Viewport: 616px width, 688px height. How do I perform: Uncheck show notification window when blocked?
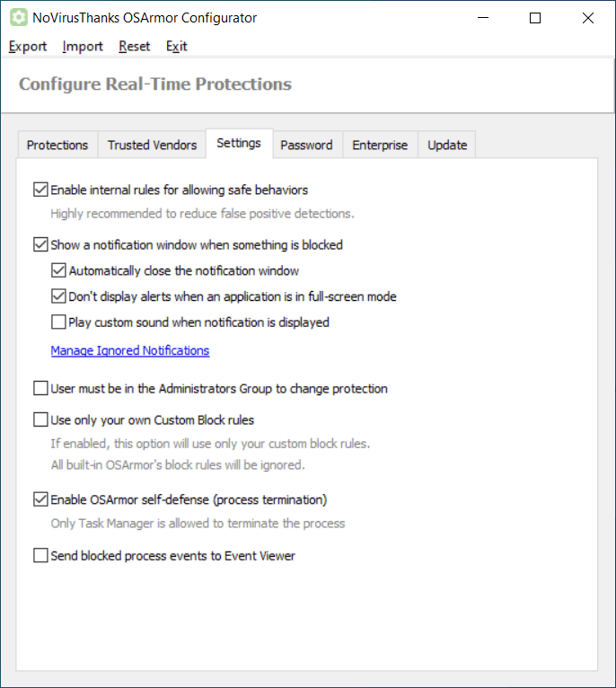tap(40, 244)
